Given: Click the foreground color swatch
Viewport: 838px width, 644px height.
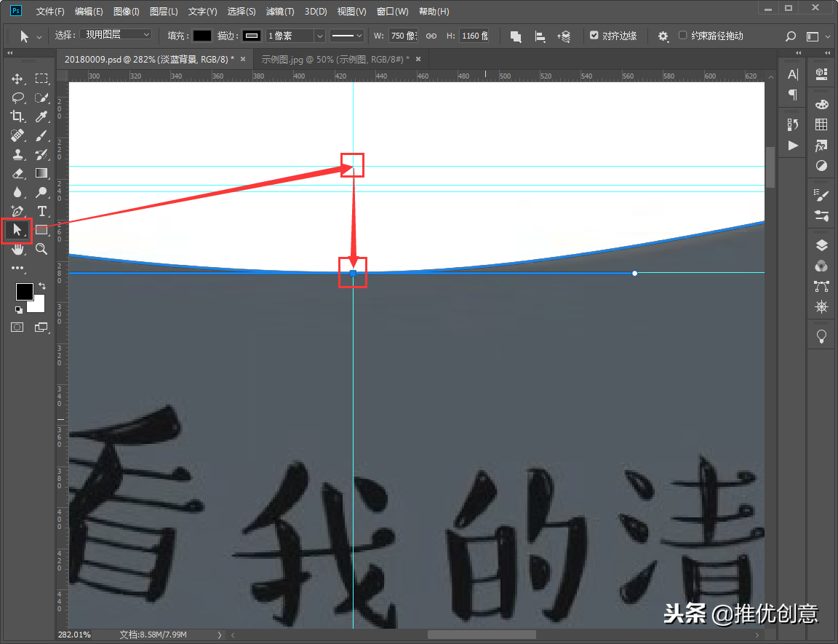Looking at the screenshot, I should (24, 292).
